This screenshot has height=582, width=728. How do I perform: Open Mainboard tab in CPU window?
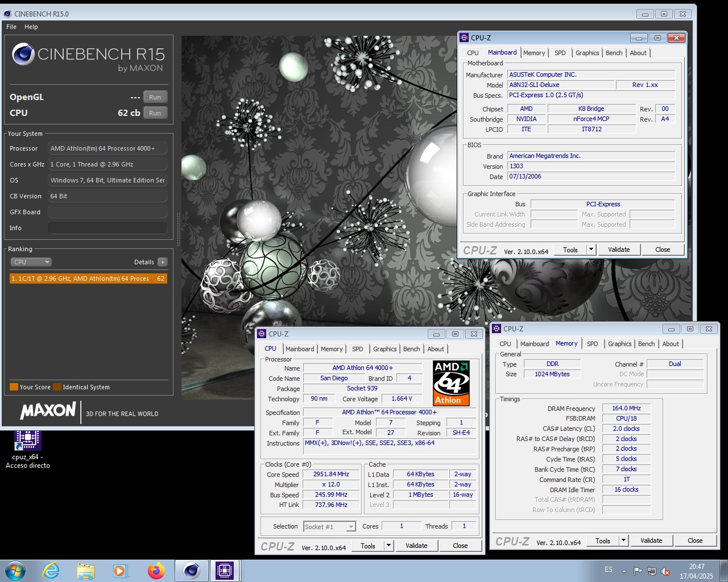[x=300, y=349]
